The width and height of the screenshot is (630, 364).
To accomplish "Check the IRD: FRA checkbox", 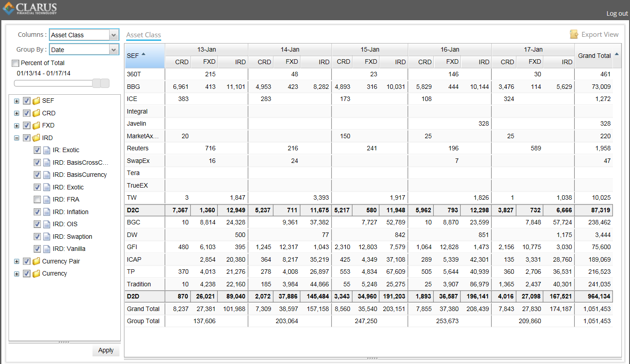I will coord(37,199).
